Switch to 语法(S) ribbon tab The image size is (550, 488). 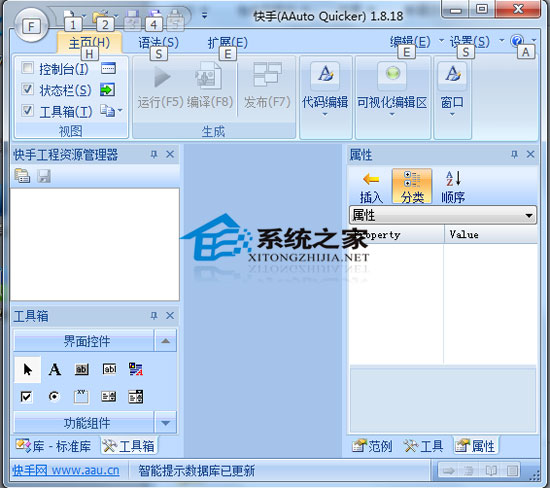[158, 43]
